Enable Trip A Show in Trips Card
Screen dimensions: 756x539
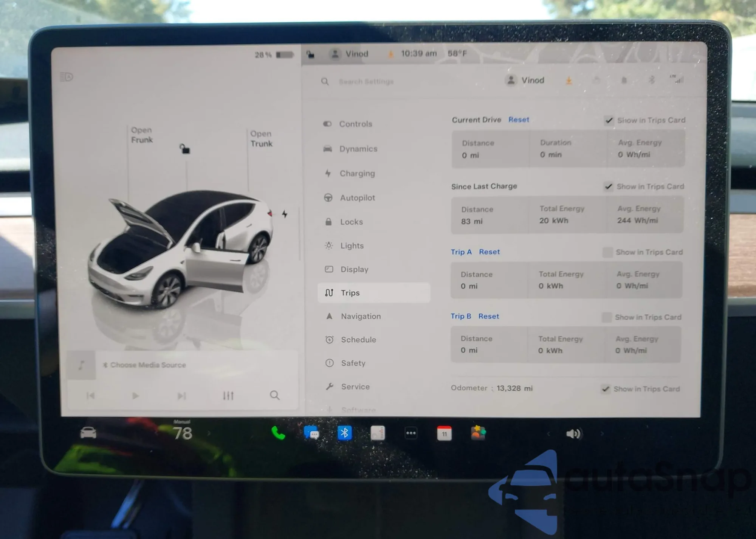(607, 252)
